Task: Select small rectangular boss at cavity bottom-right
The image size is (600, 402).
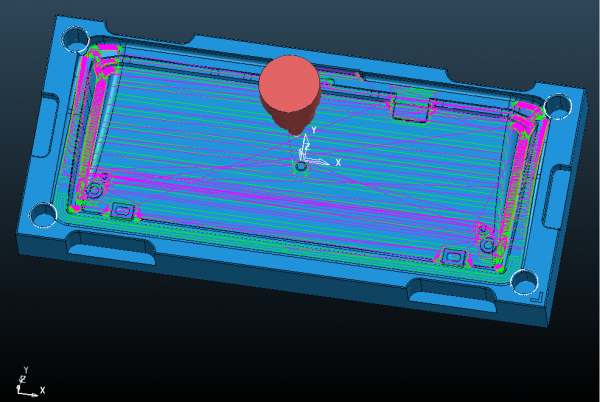Action: point(453,256)
